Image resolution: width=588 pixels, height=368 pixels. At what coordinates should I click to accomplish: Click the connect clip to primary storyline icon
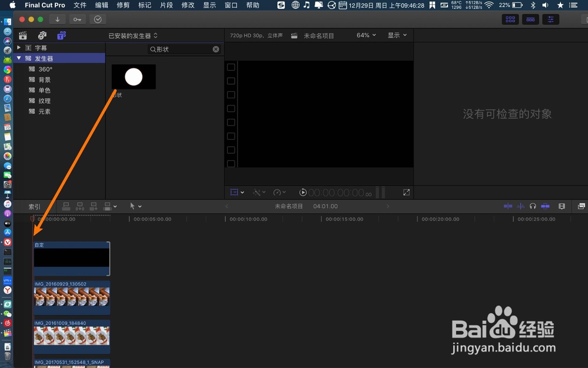(66, 206)
